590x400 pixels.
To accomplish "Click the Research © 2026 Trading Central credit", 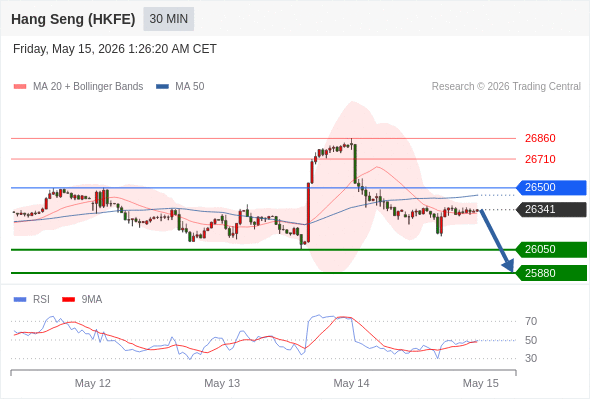I will 506,87.
